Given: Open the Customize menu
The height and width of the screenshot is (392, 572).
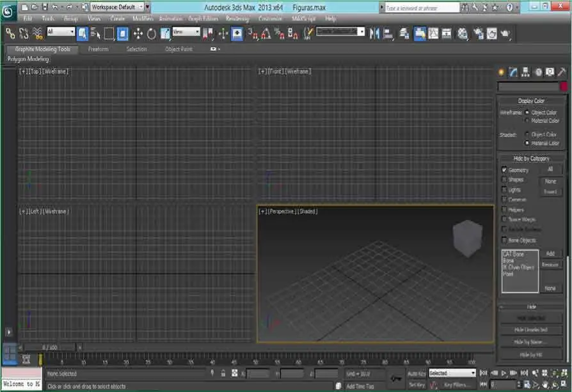Looking at the screenshot, I should point(270,19).
